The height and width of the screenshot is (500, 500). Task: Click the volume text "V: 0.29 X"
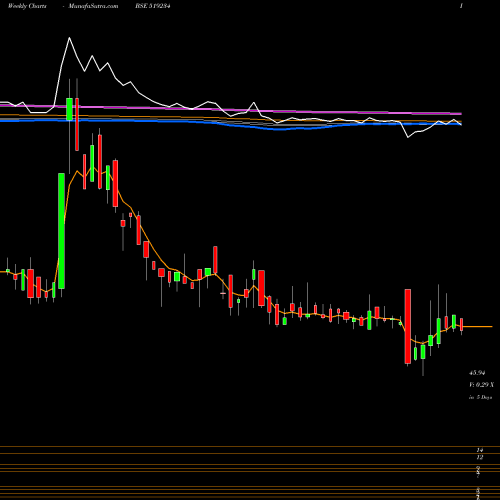pyautogui.click(x=481, y=385)
